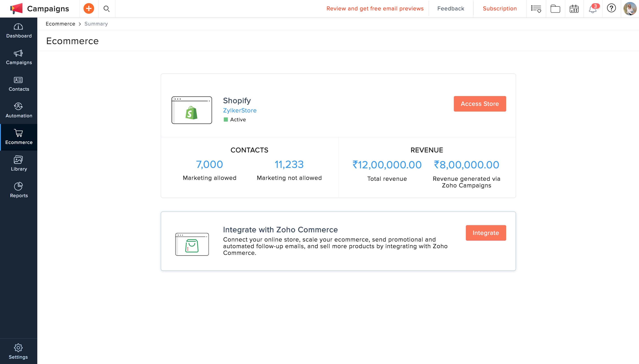The image size is (639, 364).
Task: Navigate to Reports panel
Action: point(18,189)
